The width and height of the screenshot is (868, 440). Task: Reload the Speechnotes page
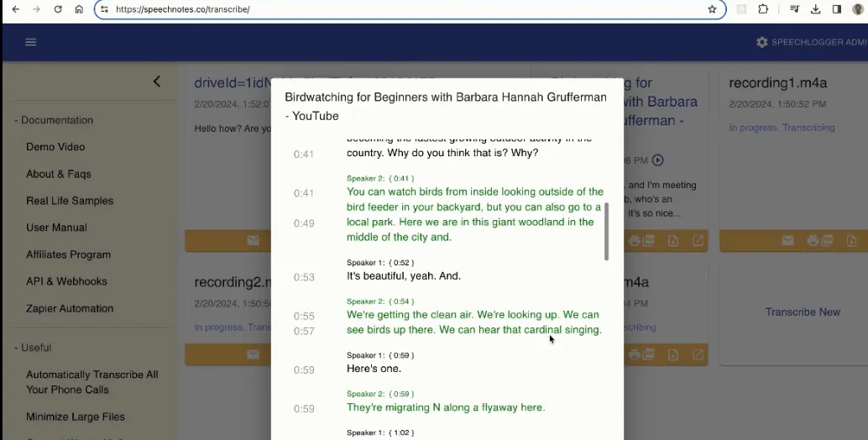(x=58, y=9)
